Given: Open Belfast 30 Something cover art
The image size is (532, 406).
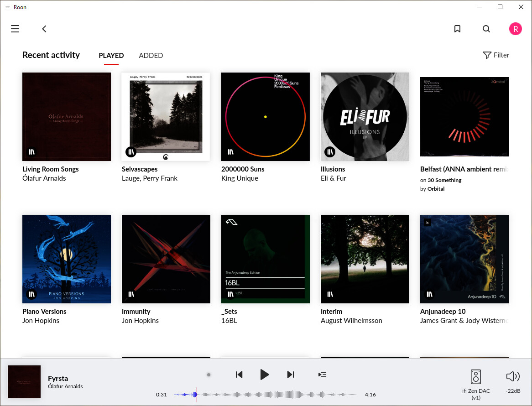Looking at the screenshot, I should 464,117.
